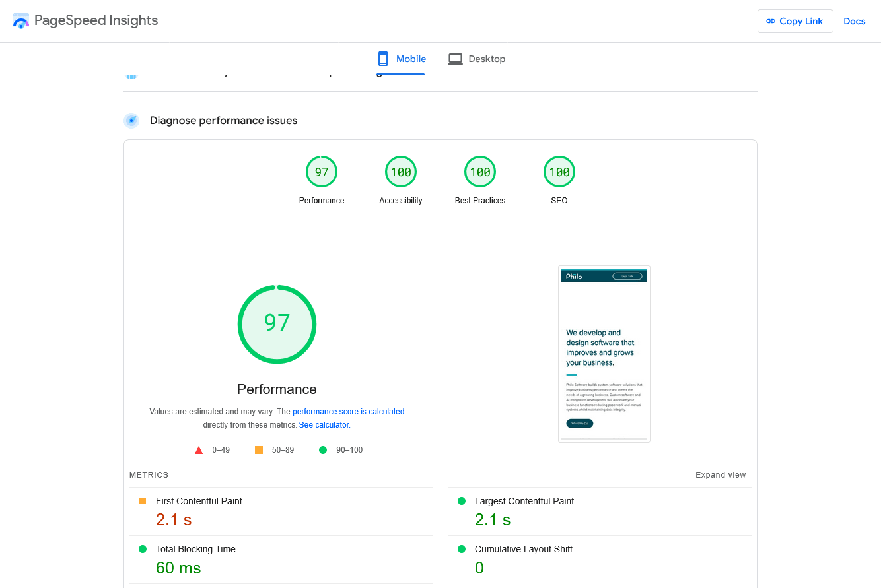The width and height of the screenshot is (881, 588).
Task: Click the laptop icon in Desktop tab
Action: tap(455, 59)
